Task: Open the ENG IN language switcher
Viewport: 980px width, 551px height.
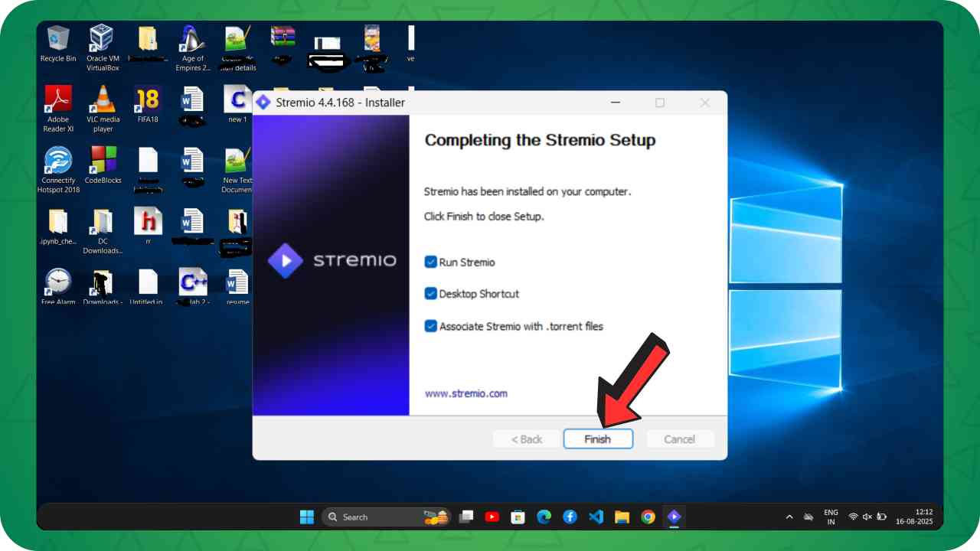Action: 831,517
